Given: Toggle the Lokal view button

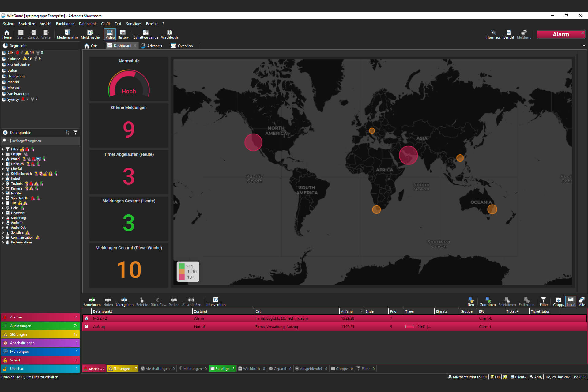Looking at the screenshot, I should point(571,302).
